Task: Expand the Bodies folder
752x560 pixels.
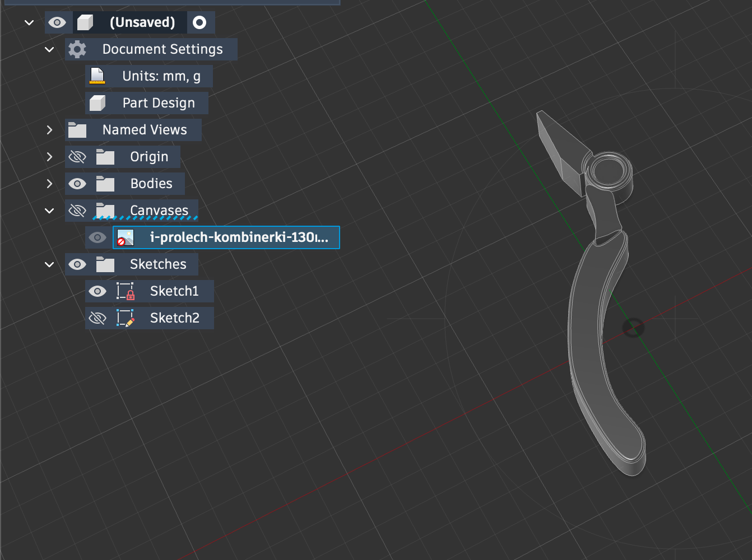Action: pos(49,184)
